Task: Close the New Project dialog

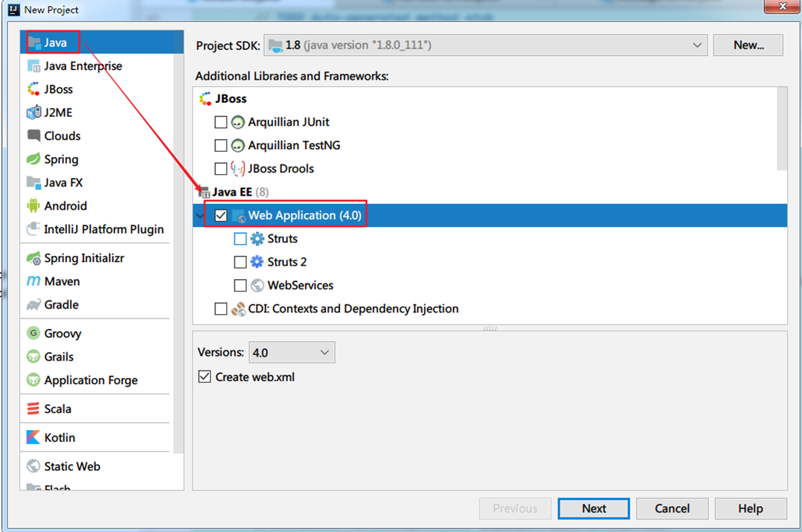Action: point(783,6)
